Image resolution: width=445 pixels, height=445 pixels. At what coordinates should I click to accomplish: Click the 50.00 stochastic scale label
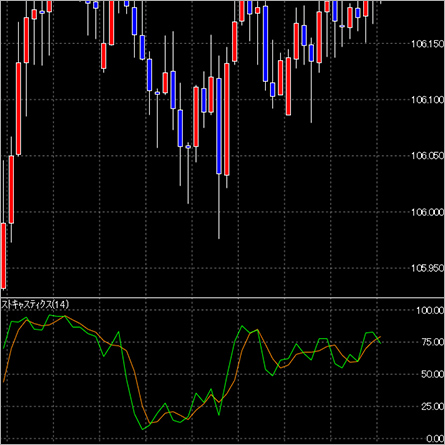tap(433, 374)
